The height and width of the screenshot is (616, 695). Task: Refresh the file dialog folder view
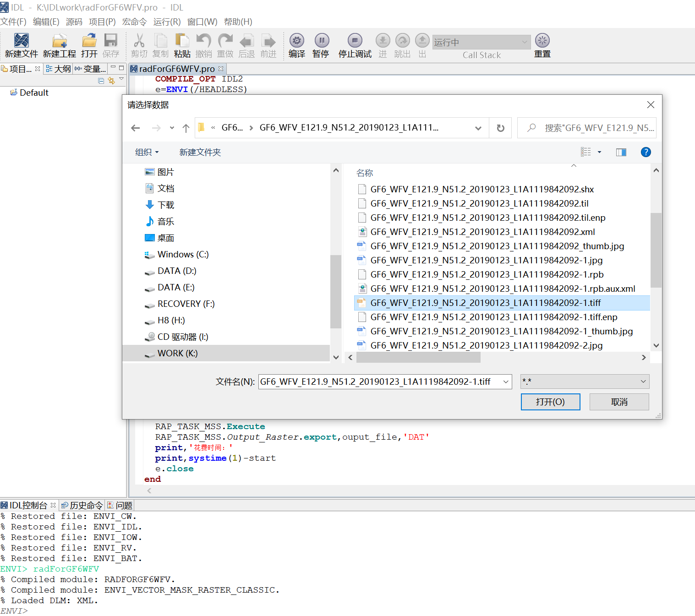point(501,128)
